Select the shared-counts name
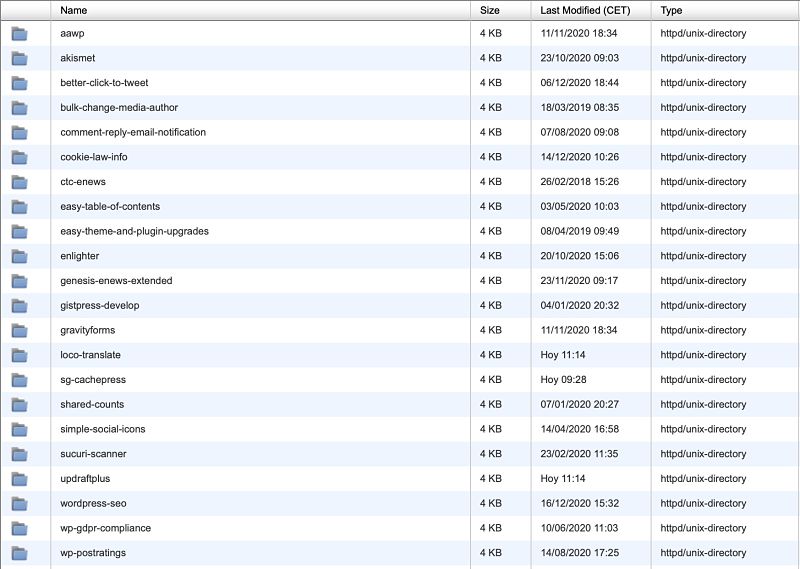 [92, 405]
